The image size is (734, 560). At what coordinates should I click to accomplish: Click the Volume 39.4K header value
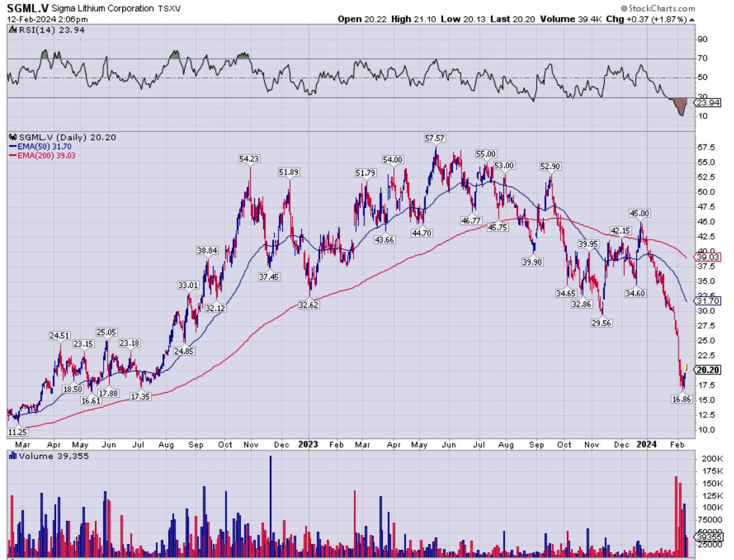(x=570, y=19)
